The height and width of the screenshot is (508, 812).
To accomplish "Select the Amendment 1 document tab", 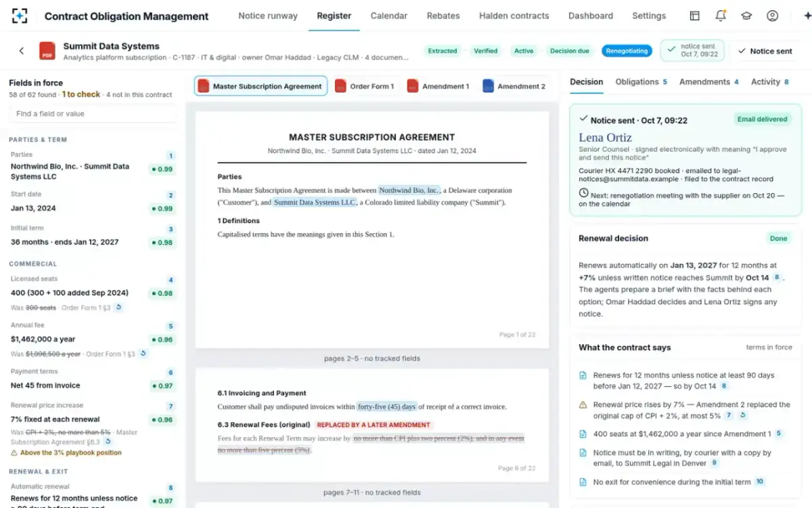I will point(438,86).
